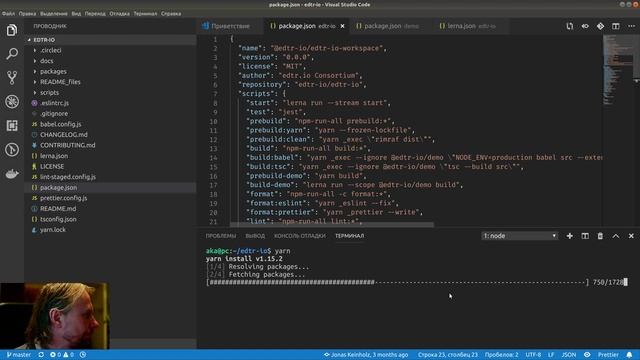Viewport: 640px width, 360px height.
Task: Expand the .circleci folder
Action: click(111, 50)
